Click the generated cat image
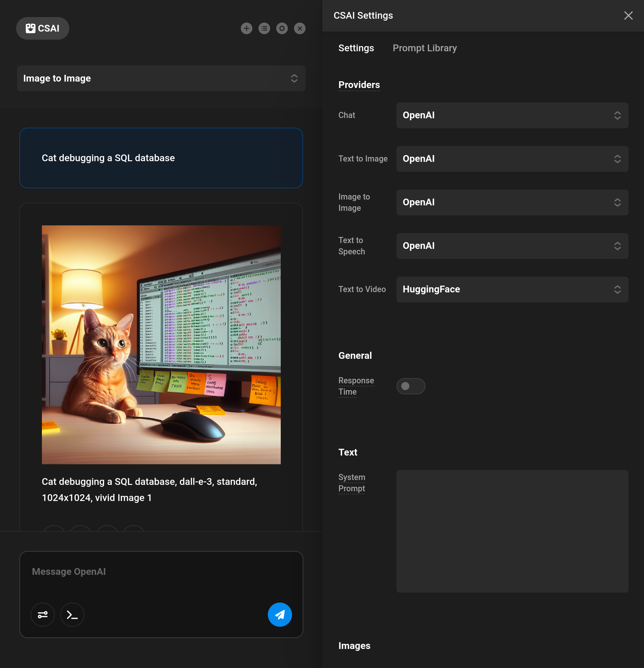The width and height of the screenshot is (644, 668). tap(161, 345)
